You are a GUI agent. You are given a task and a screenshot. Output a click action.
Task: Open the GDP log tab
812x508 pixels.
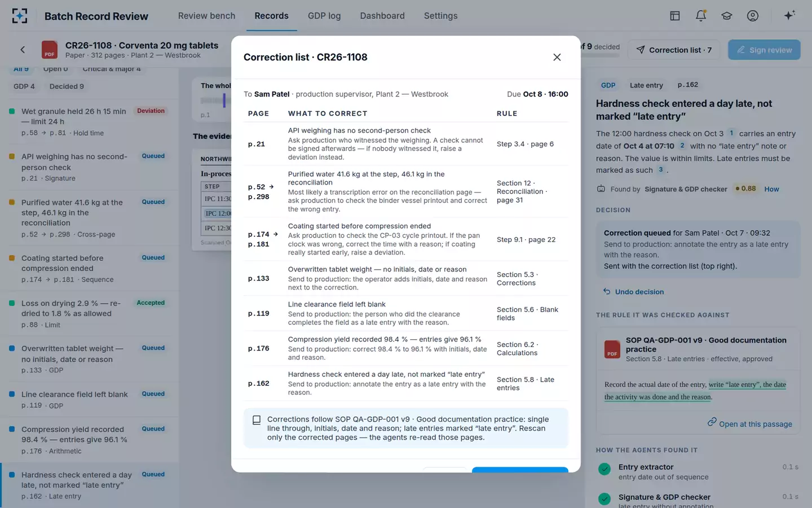324,16
